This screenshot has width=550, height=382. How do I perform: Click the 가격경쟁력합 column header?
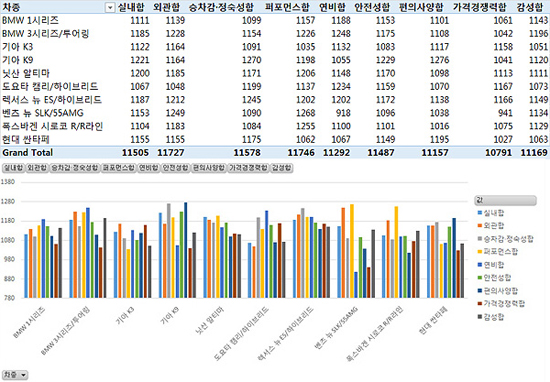click(479, 7)
